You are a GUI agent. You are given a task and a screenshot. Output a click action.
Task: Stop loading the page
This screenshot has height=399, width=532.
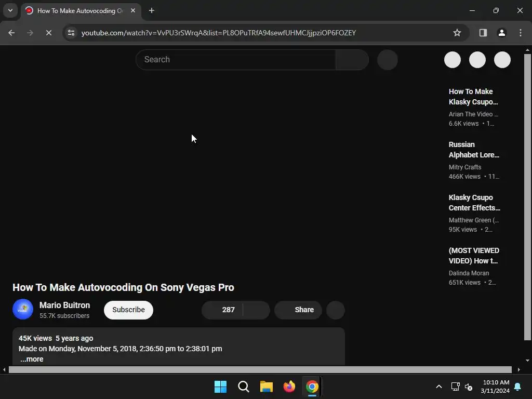[48, 33]
